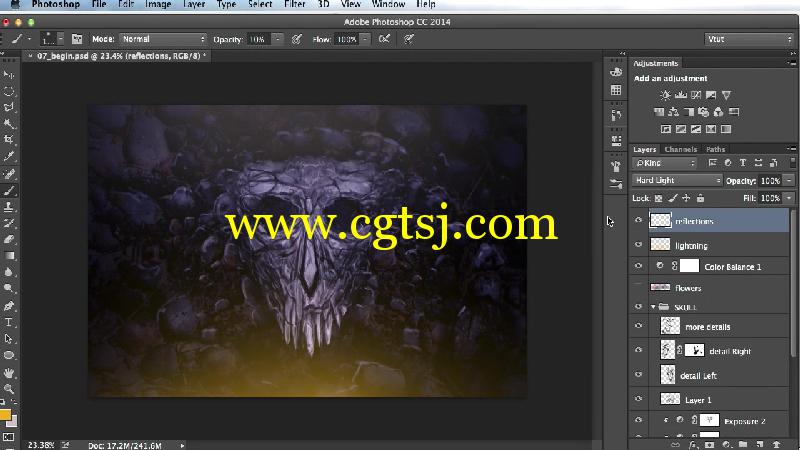The image size is (800, 450).
Task: Collapse the SKULL layer group
Action: [x=653, y=307]
